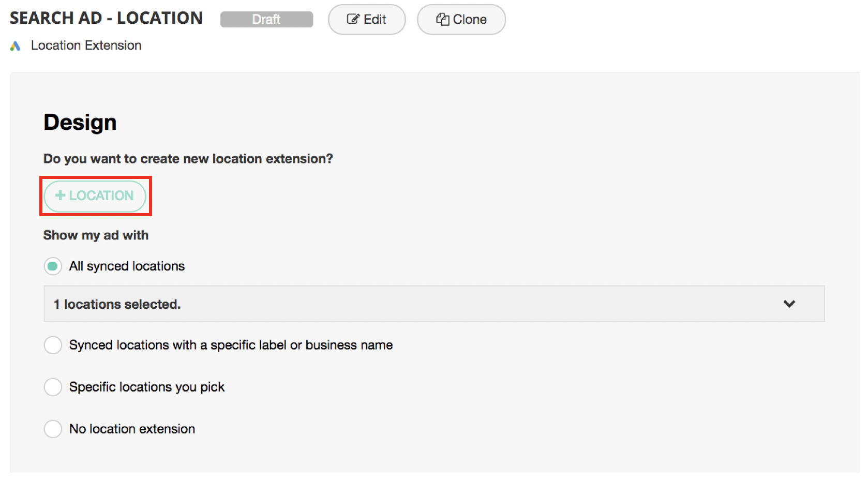The image size is (868, 480).
Task: Expand the chevron arrow on the locations dropdown
Action: coord(789,304)
